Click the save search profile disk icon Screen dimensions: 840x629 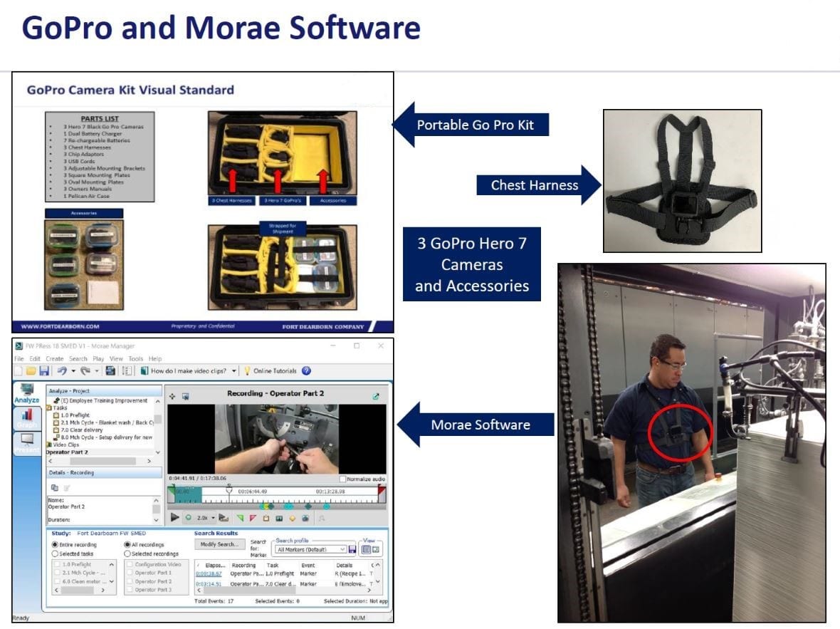pyautogui.click(x=352, y=550)
